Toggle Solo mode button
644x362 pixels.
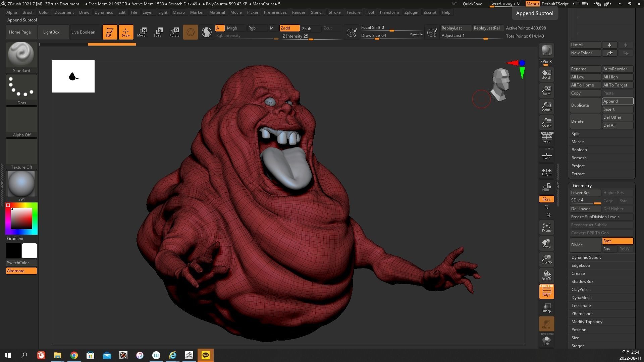pyautogui.click(x=546, y=340)
